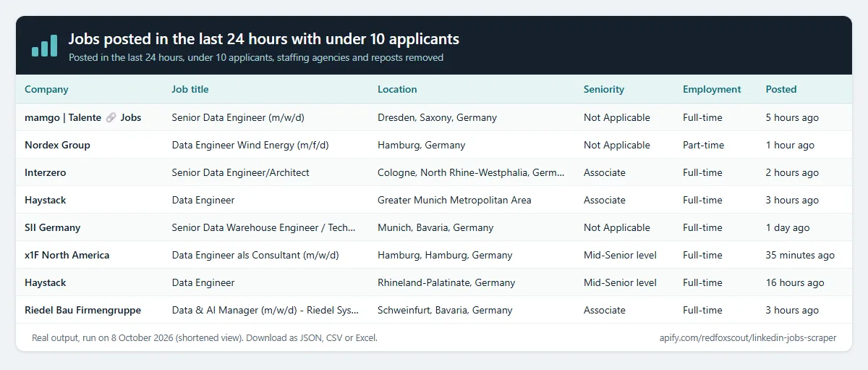Select the Nordex Group company cell
Image resolution: width=868 pixels, height=370 pixels.
click(x=57, y=145)
